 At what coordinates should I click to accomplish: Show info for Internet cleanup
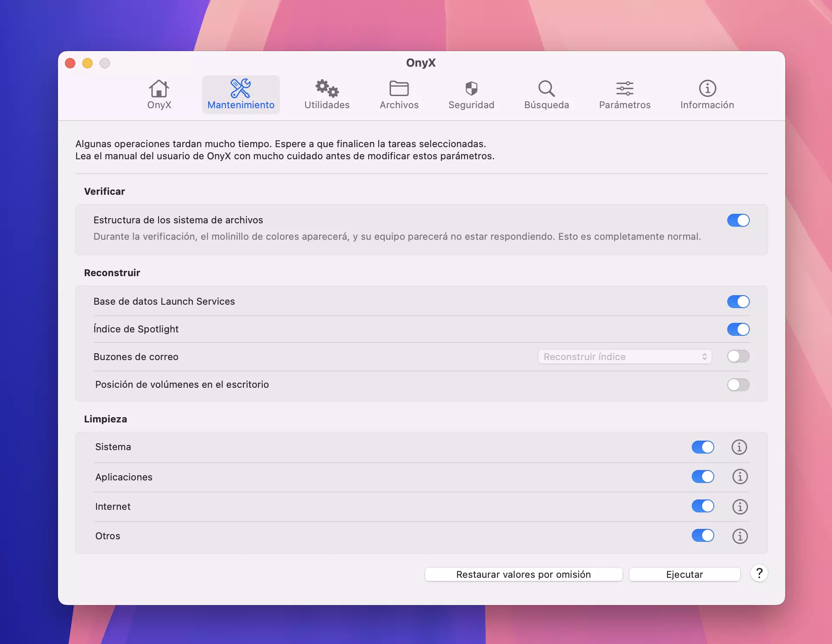[740, 506]
